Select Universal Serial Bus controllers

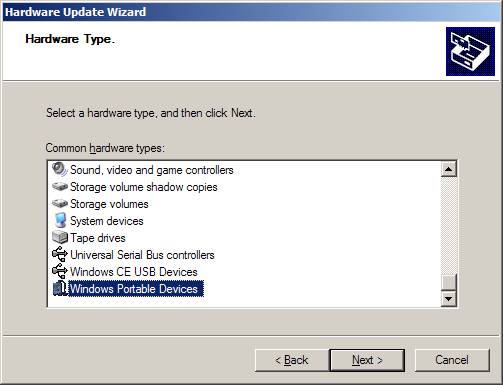coord(142,255)
